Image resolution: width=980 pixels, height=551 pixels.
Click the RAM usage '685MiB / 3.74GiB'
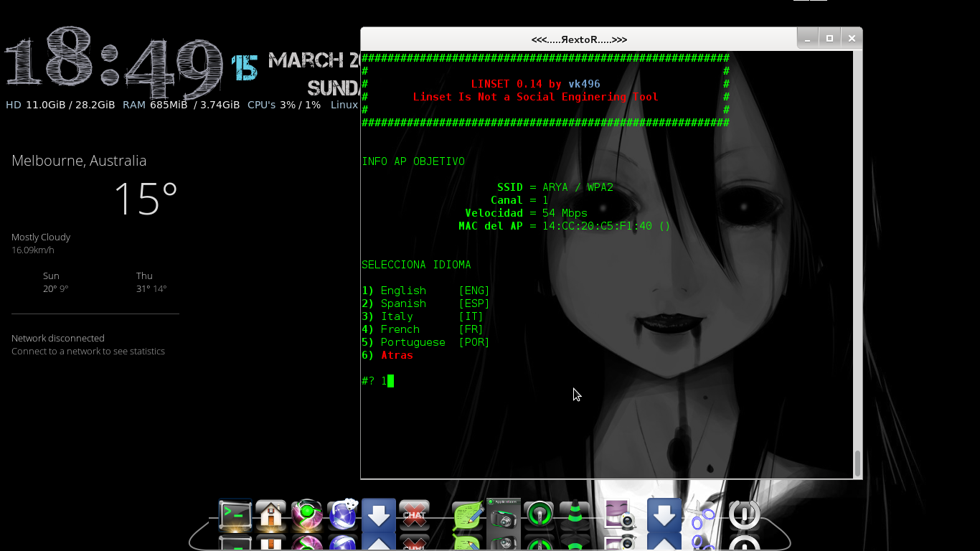point(194,105)
